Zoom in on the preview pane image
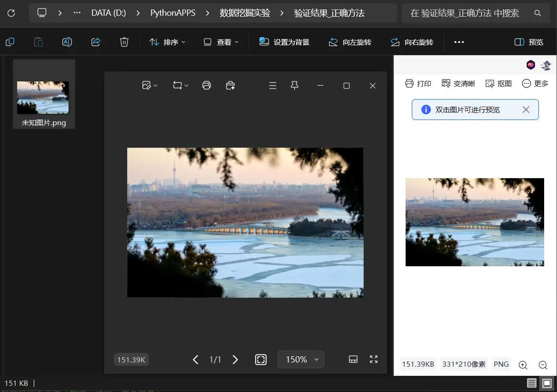The height and width of the screenshot is (392, 557). tap(523, 365)
